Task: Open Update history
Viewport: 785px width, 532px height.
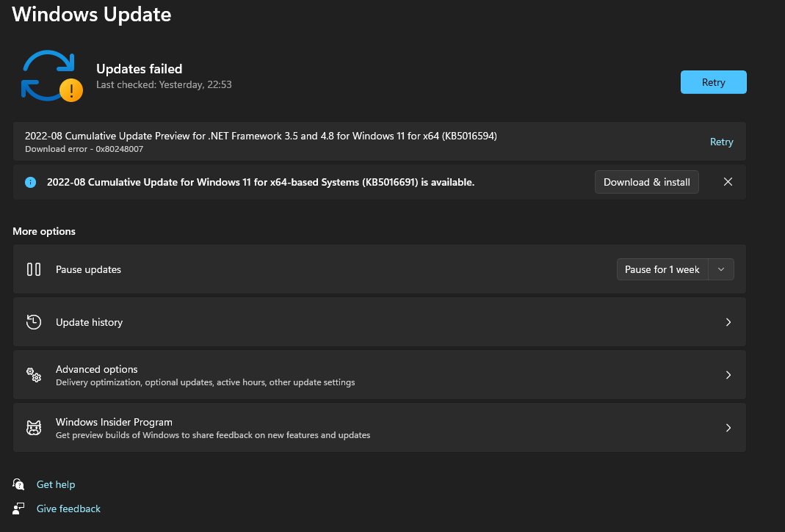Action: pyautogui.click(x=380, y=322)
